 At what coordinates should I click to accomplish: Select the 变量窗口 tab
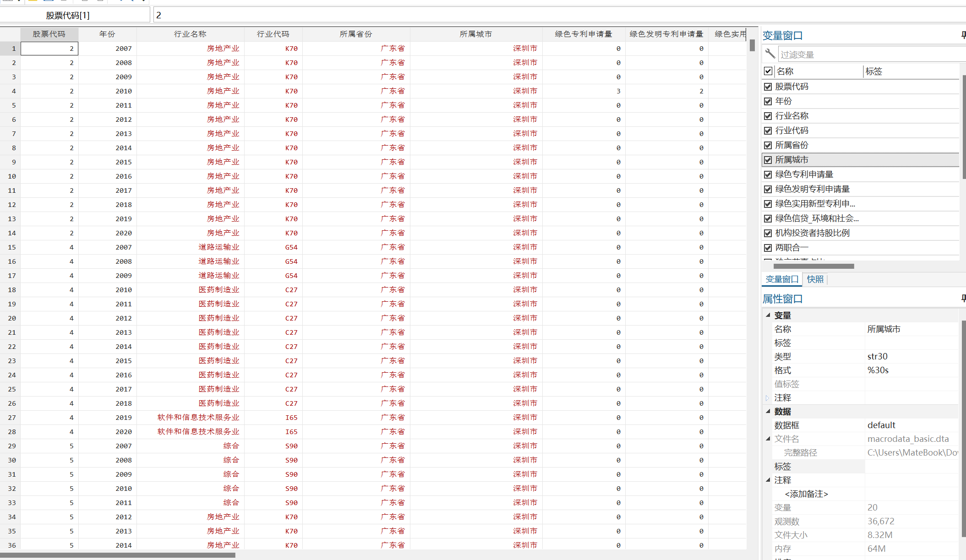(782, 279)
